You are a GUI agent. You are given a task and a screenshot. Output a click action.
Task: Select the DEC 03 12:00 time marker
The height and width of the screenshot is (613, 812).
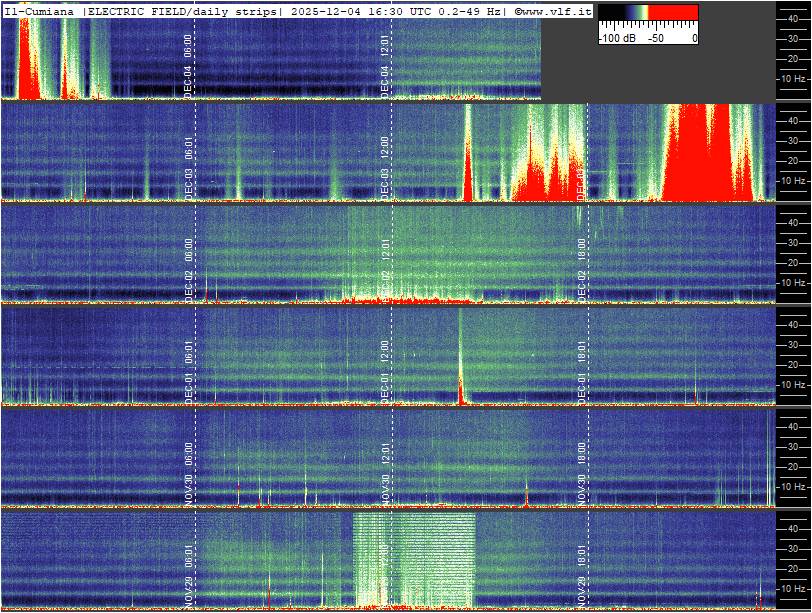[385, 167]
